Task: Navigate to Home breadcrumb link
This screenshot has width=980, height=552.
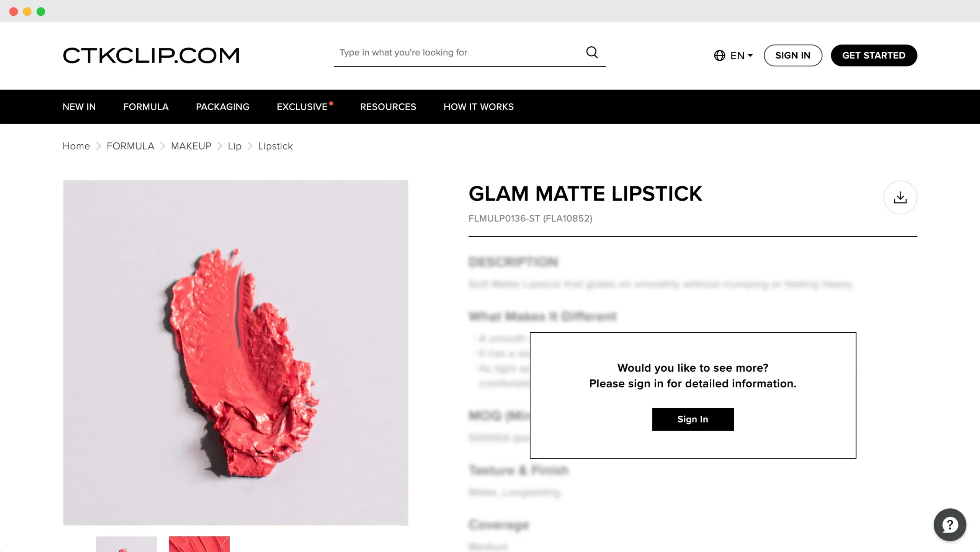Action: [x=76, y=146]
